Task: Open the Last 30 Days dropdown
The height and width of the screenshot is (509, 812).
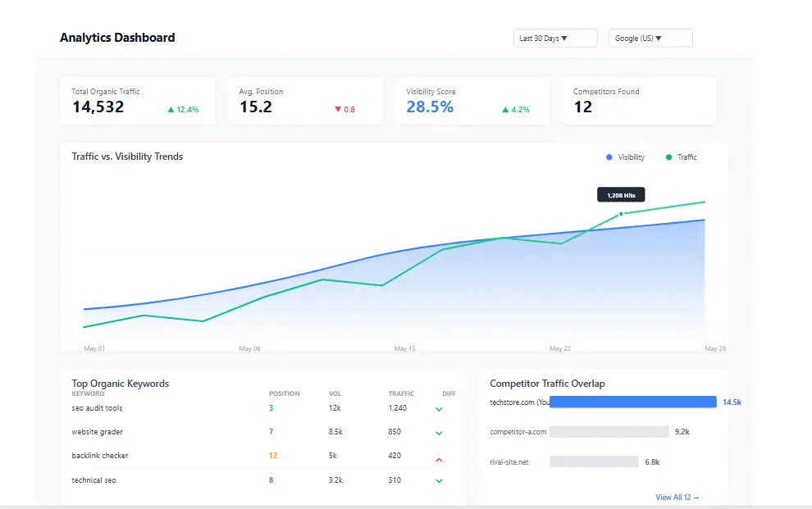Action: tap(555, 39)
